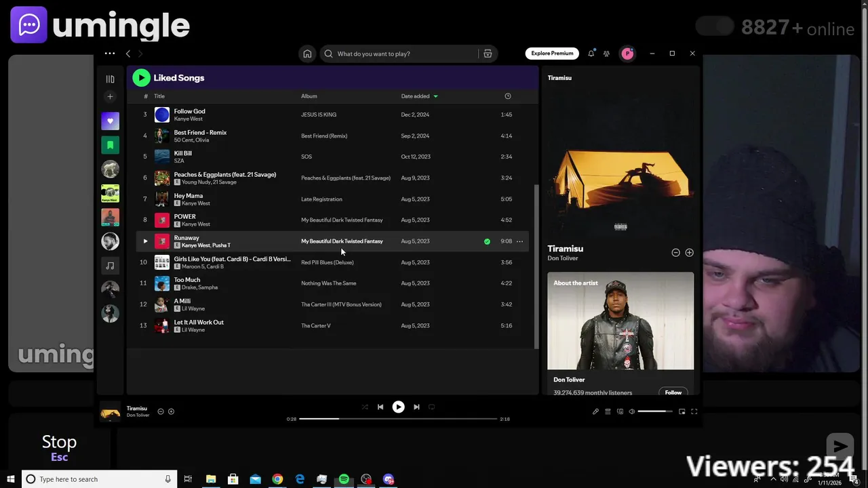Viewport: 868px width, 488px height.
Task: Sort by duration clock icon
Action: [507, 96]
